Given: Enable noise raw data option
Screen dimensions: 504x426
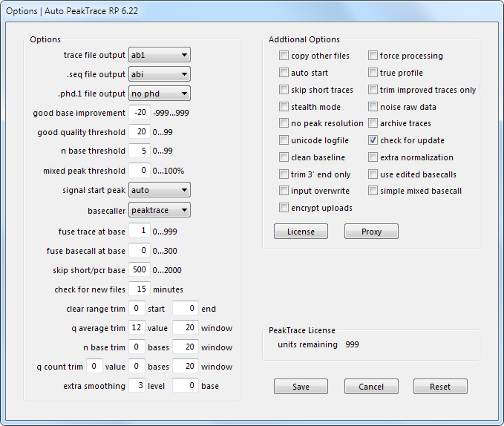Looking at the screenshot, I should pos(373,106).
